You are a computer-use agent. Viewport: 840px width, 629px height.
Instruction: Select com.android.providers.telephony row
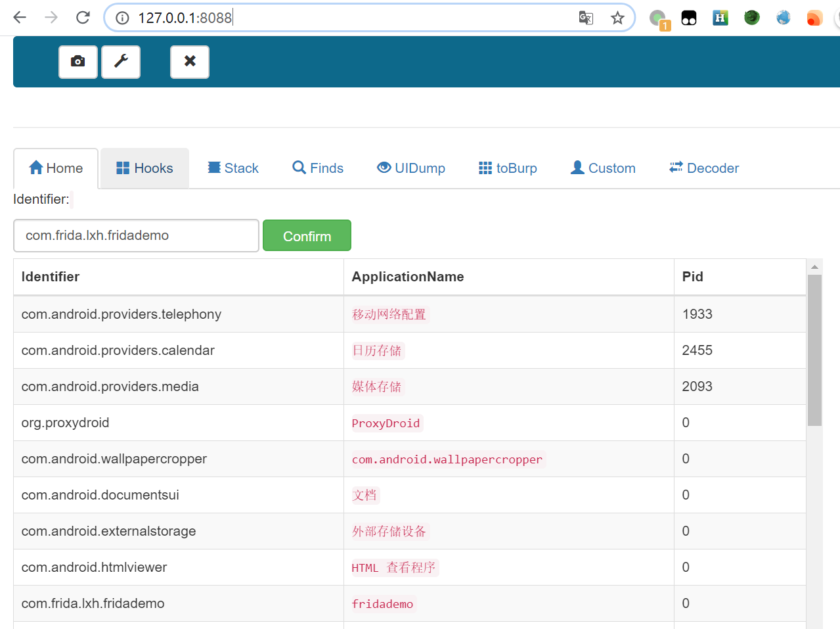tap(410, 314)
